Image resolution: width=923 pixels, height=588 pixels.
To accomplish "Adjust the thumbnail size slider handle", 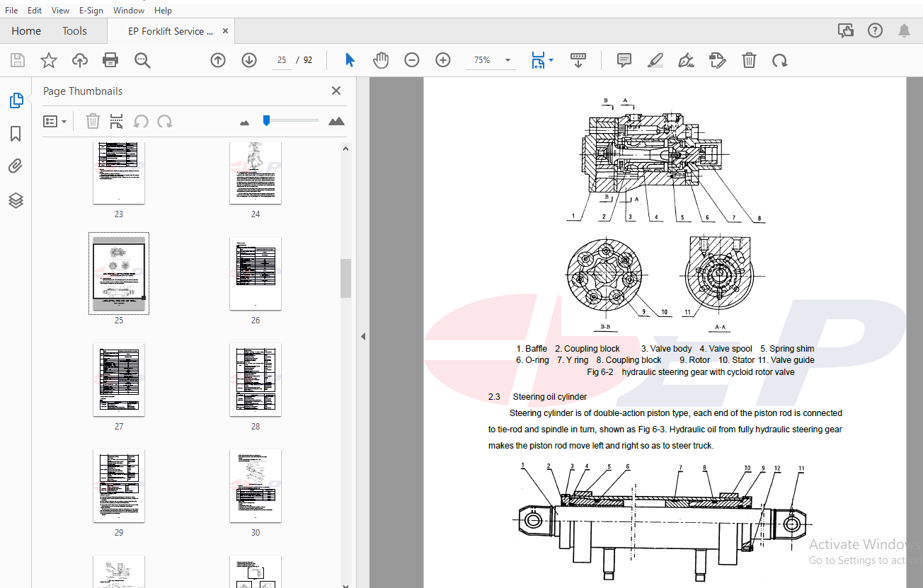I will tap(266, 120).
